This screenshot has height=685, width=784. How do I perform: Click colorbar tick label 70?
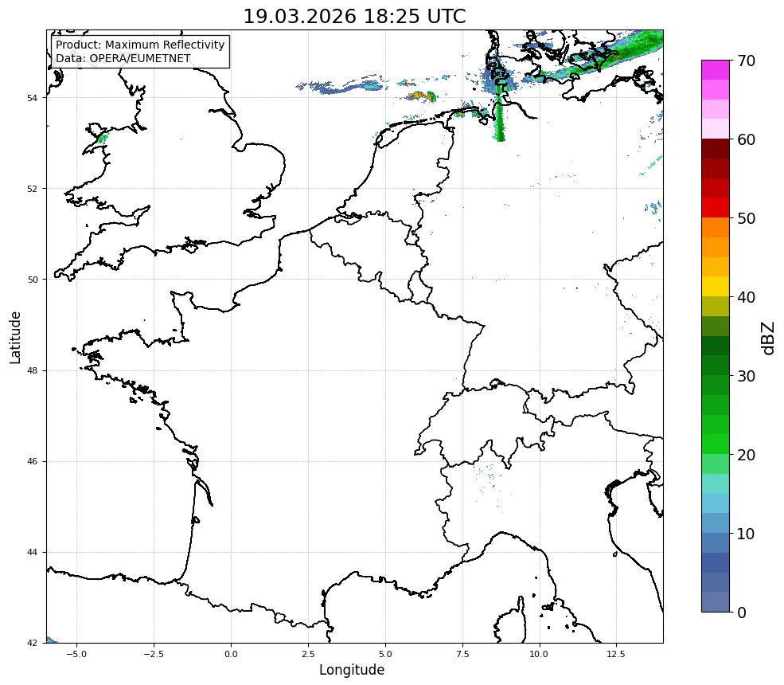pos(746,61)
